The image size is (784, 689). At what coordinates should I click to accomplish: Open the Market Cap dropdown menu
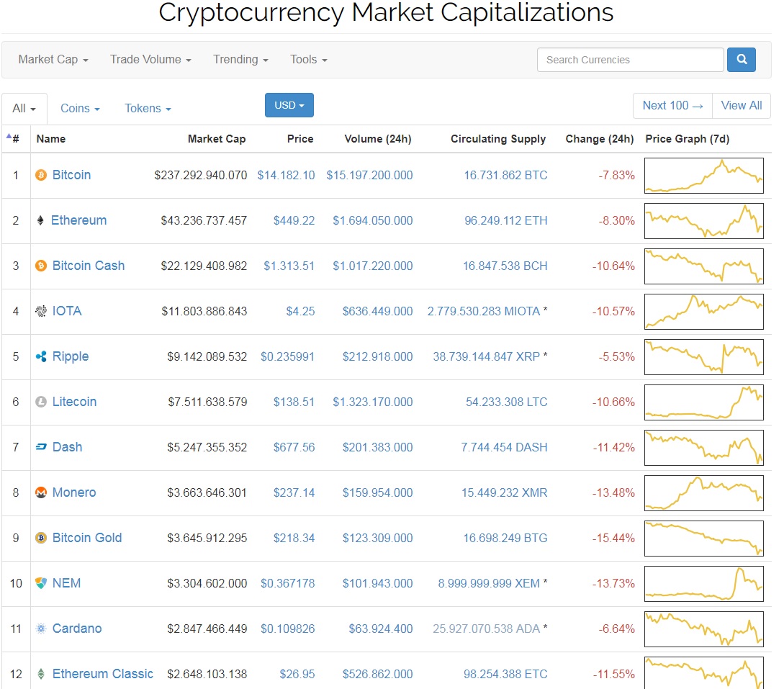(x=53, y=60)
